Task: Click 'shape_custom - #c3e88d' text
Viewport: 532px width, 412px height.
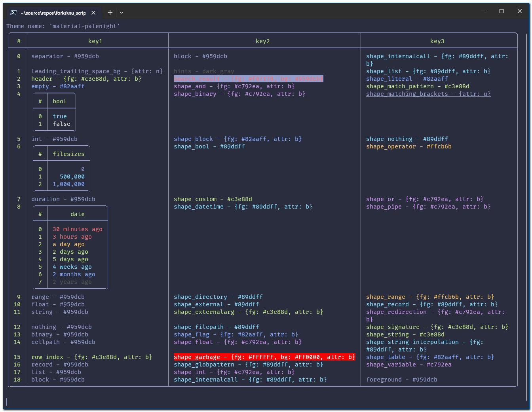Action: (x=213, y=199)
